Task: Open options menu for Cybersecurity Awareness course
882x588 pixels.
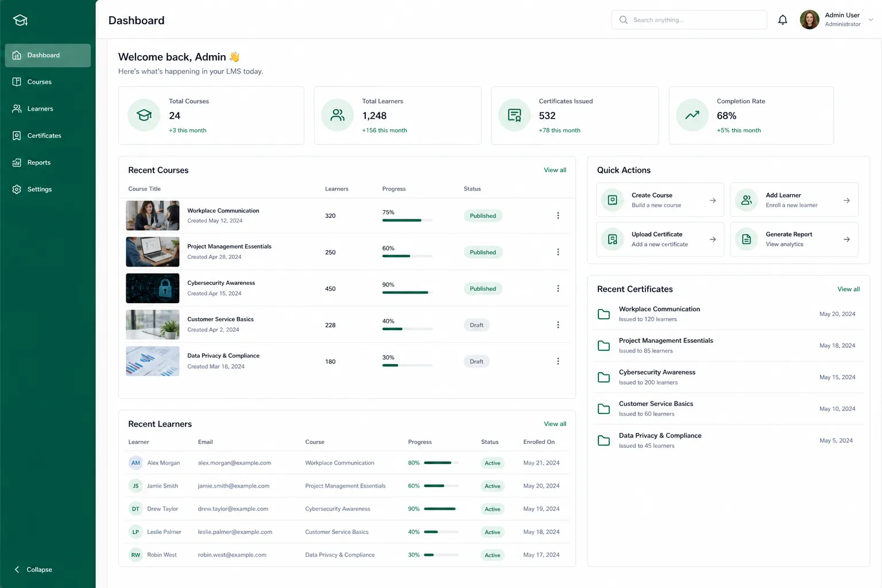Action: click(x=558, y=289)
